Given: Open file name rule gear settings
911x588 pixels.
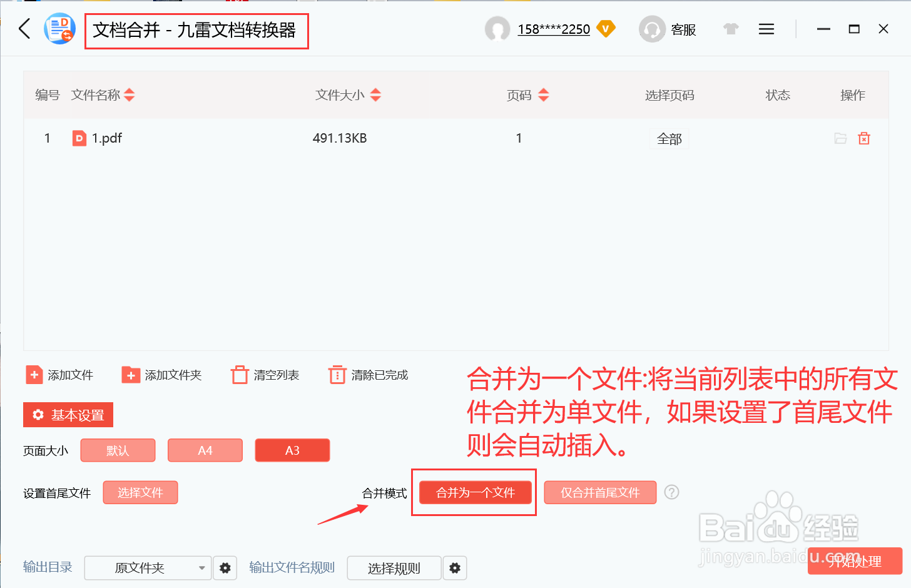Looking at the screenshot, I should [455, 568].
